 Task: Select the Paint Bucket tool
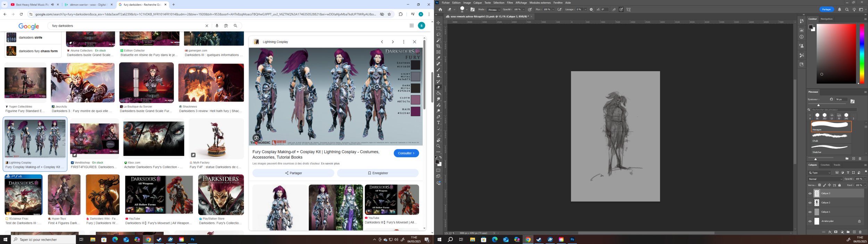coord(439,93)
